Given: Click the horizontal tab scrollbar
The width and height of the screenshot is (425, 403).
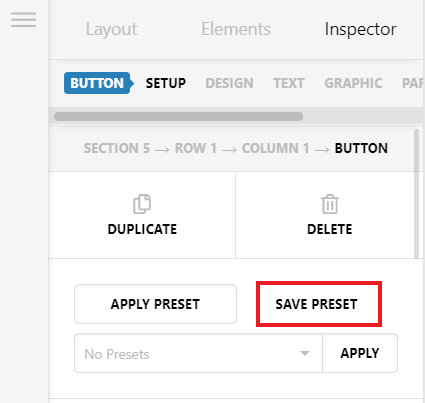Looking at the screenshot, I should coord(178,116).
